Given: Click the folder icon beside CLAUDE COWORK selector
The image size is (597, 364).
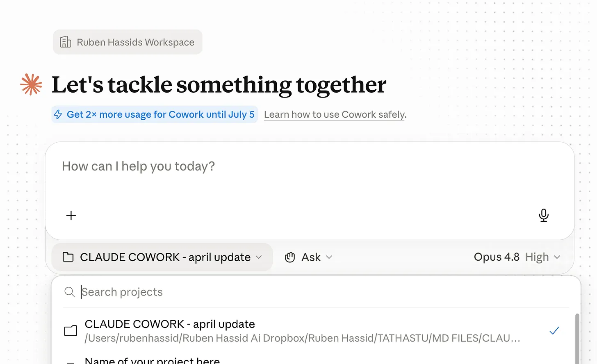Looking at the screenshot, I should tap(68, 257).
